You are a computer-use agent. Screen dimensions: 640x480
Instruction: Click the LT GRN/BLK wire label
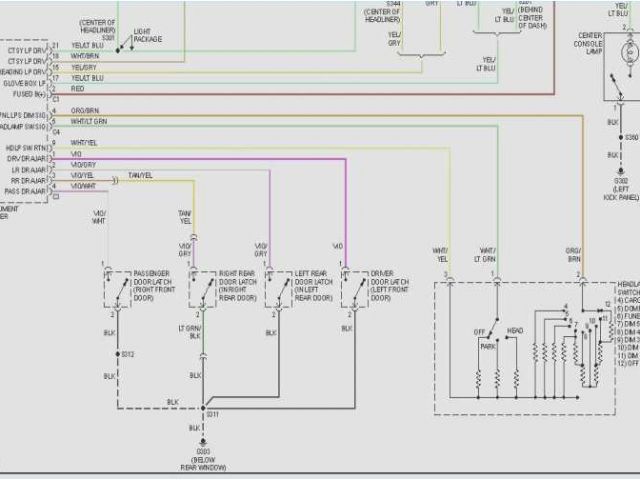pos(190,331)
